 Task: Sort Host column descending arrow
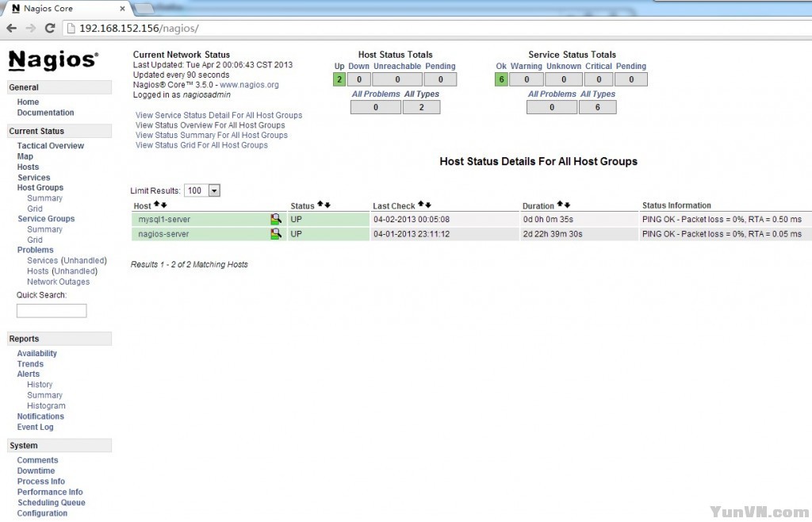163,205
